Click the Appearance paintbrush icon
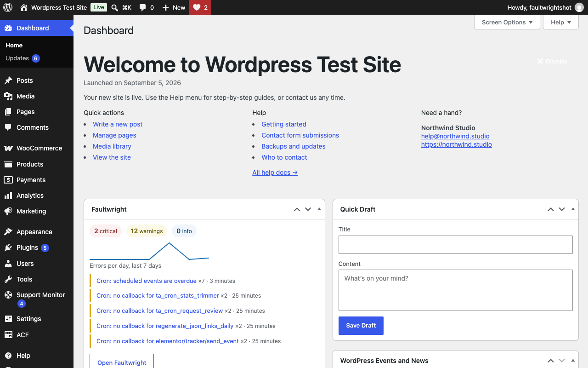588x368 pixels. click(x=8, y=232)
